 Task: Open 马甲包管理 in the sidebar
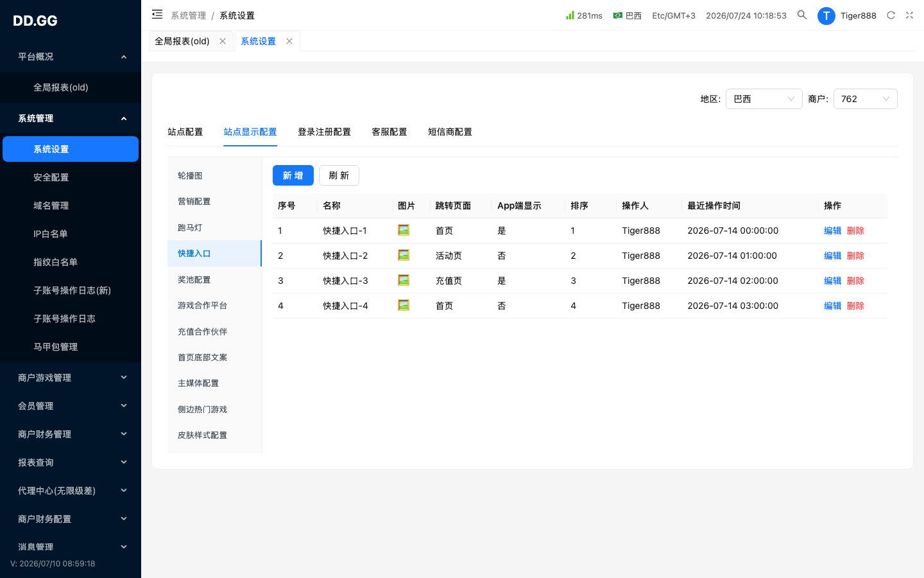click(71, 347)
